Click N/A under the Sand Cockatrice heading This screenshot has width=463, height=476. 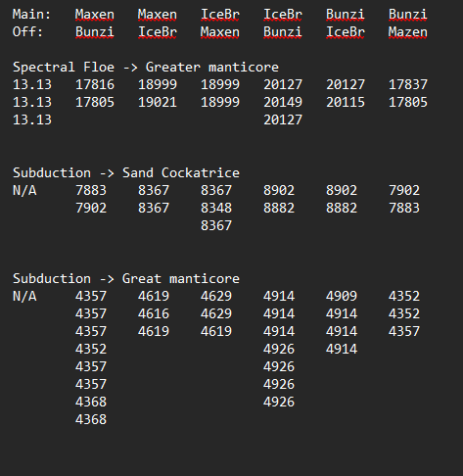24,191
